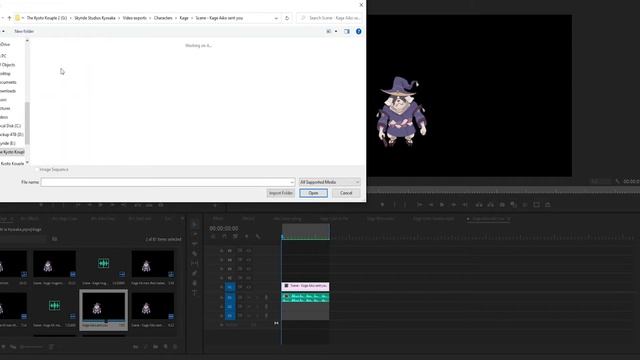This screenshot has width=640, height=360.
Task: Select Downloads in dialog sidebar
Action: (8, 91)
